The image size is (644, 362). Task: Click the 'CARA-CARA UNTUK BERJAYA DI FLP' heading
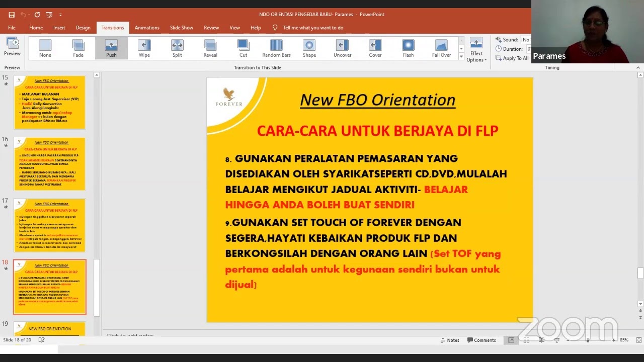[x=377, y=131]
